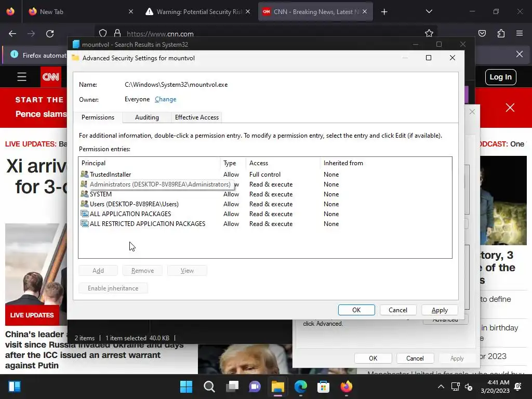Switch to the Auditing tab
Screen dimensions: 532x399
(147, 117)
